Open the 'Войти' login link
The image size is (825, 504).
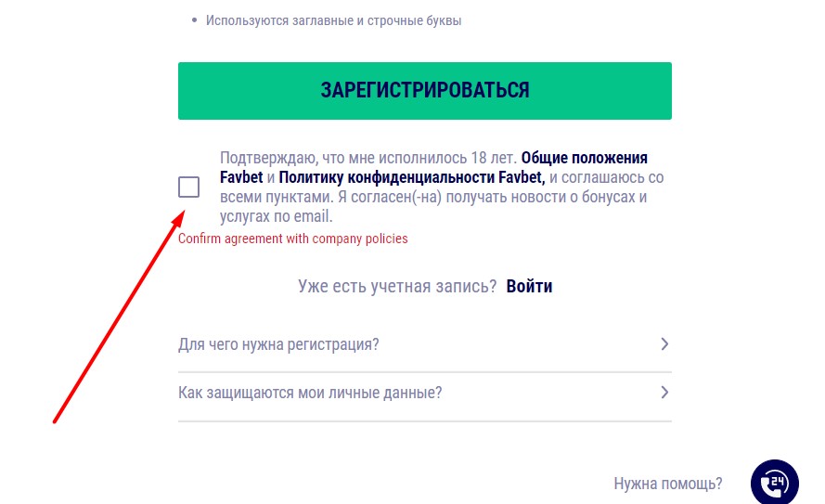point(529,286)
